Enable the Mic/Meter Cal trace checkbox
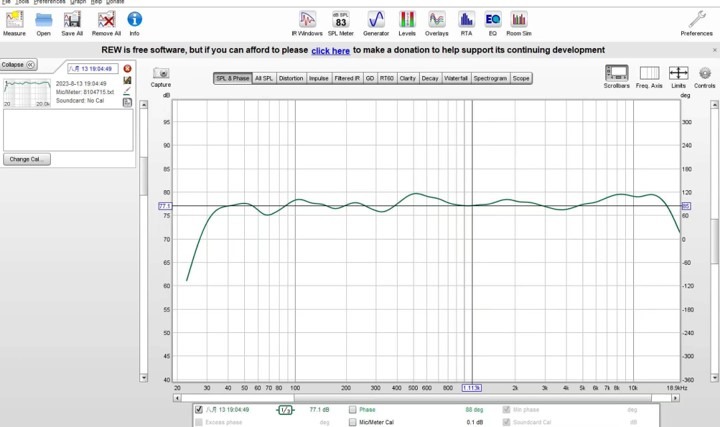This screenshot has width=720, height=427. 353,422
